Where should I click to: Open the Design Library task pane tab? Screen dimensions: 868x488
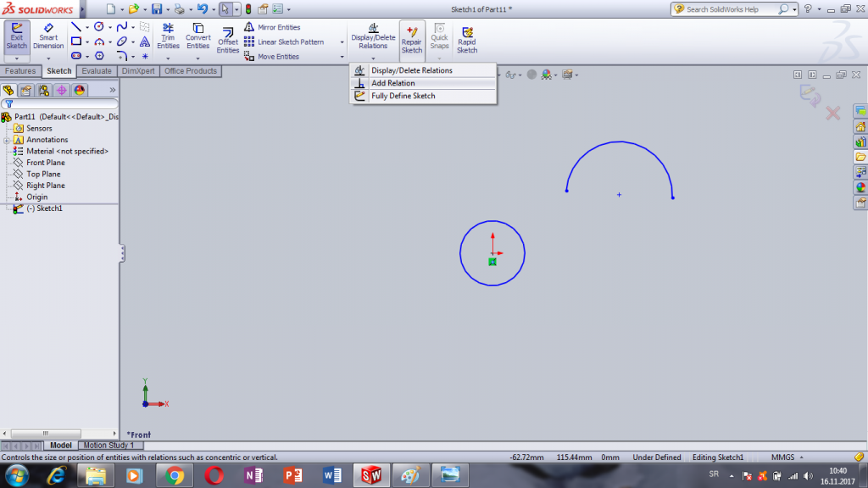tap(860, 142)
